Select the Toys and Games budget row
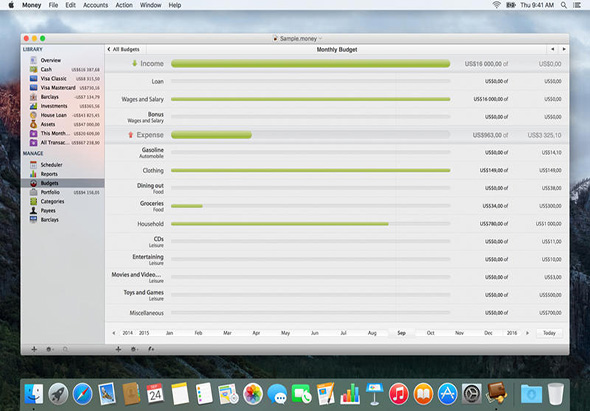Viewport: 590px width, 411px height. click(x=337, y=295)
